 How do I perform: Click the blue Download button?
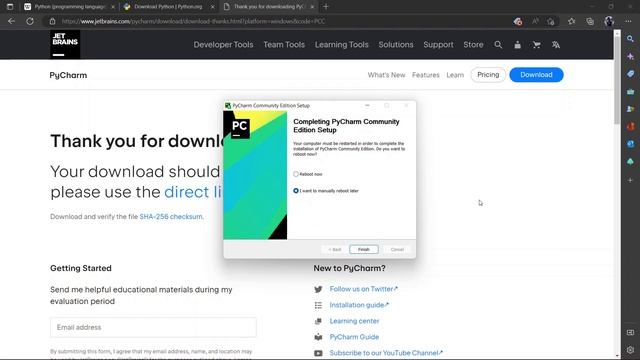click(x=536, y=75)
